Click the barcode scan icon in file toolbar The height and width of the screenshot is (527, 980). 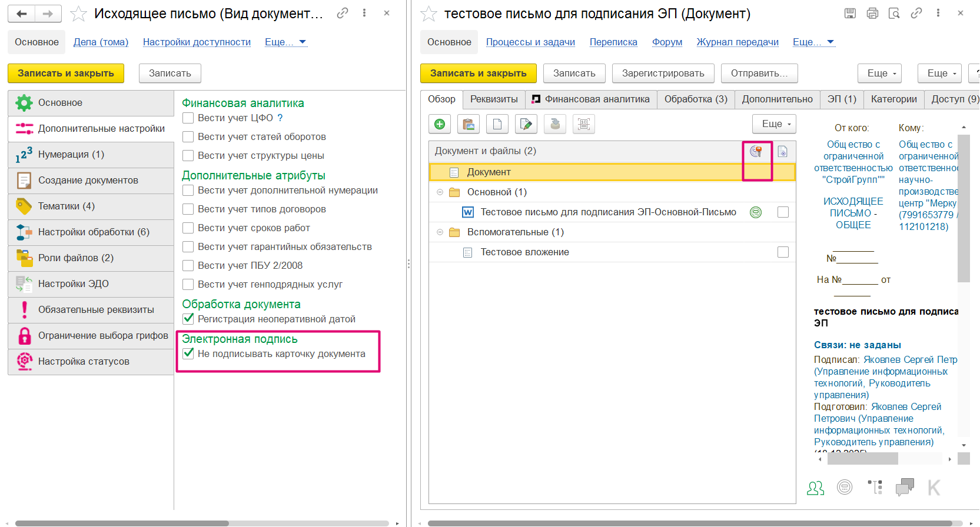(x=583, y=124)
